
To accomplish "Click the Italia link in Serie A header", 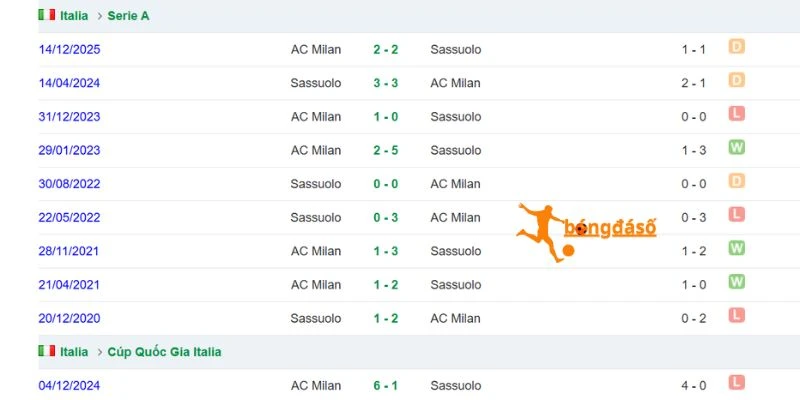I will click(74, 16).
